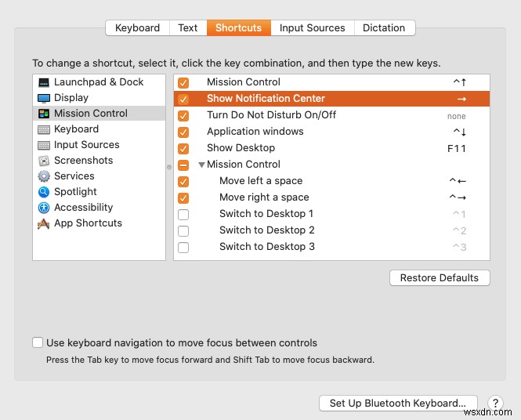Open the App Shortcuts icon
The width and height of the screenshot is (521, 420).
point(44,223)
